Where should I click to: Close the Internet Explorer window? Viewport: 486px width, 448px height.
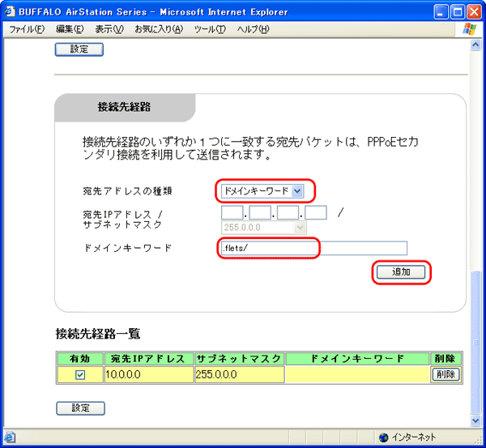click(474, 12)
